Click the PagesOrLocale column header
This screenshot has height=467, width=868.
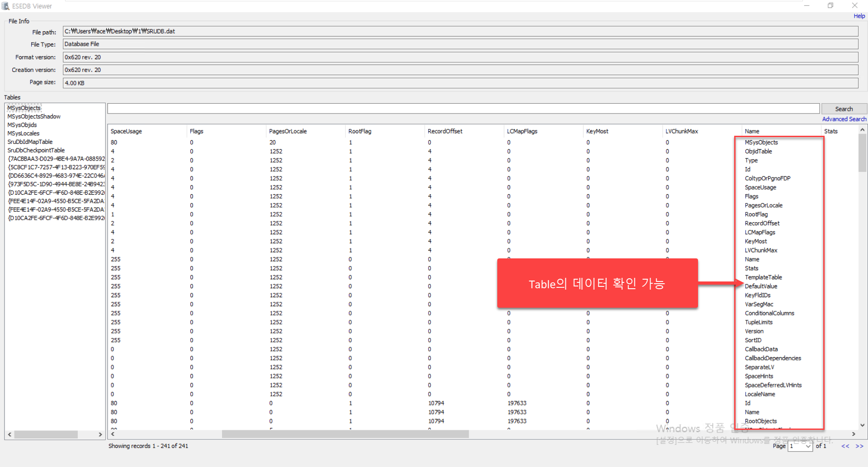pos(288,131)
